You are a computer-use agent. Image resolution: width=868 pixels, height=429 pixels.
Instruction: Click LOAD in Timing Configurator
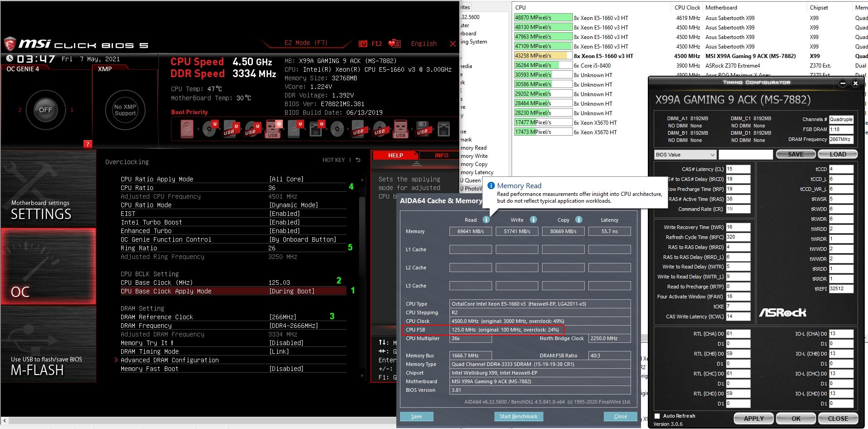click(838, 154)
